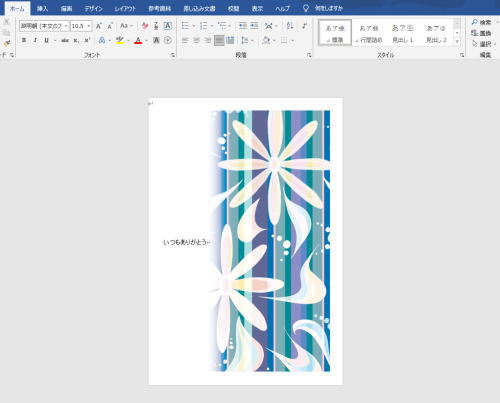
Task: Click the bullet list icon
Action: tap(185, 26)
